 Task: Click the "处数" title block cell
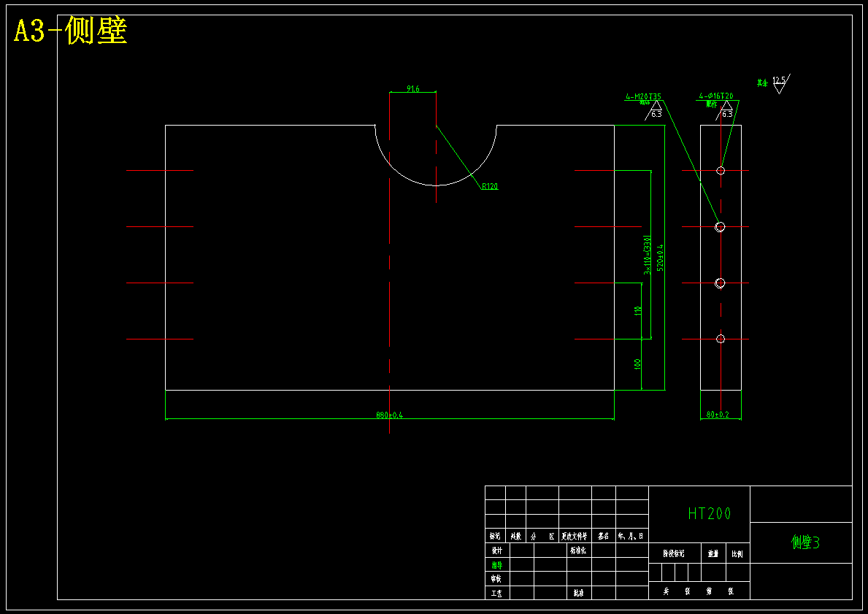click(516, 537)
